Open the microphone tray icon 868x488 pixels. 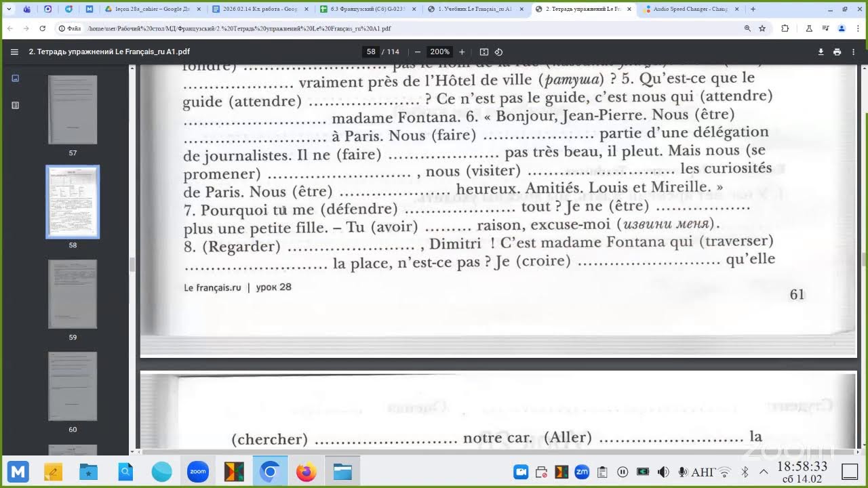(682, 472)
